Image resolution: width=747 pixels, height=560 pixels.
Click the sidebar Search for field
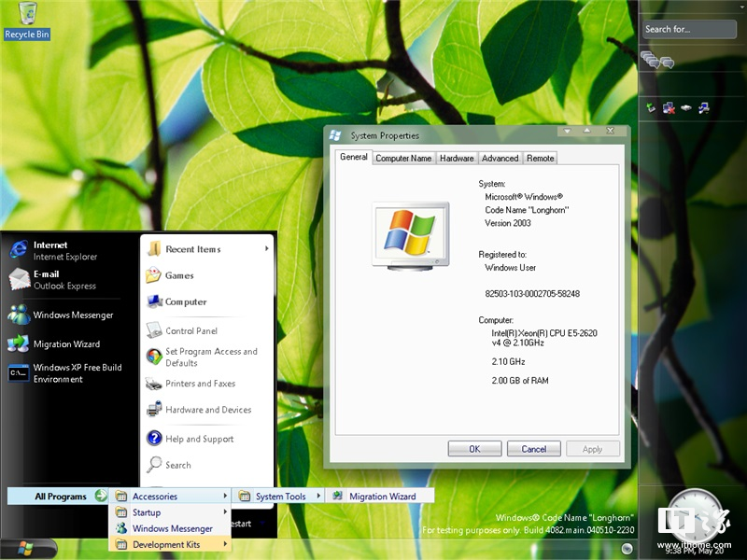tap(689, 29)
